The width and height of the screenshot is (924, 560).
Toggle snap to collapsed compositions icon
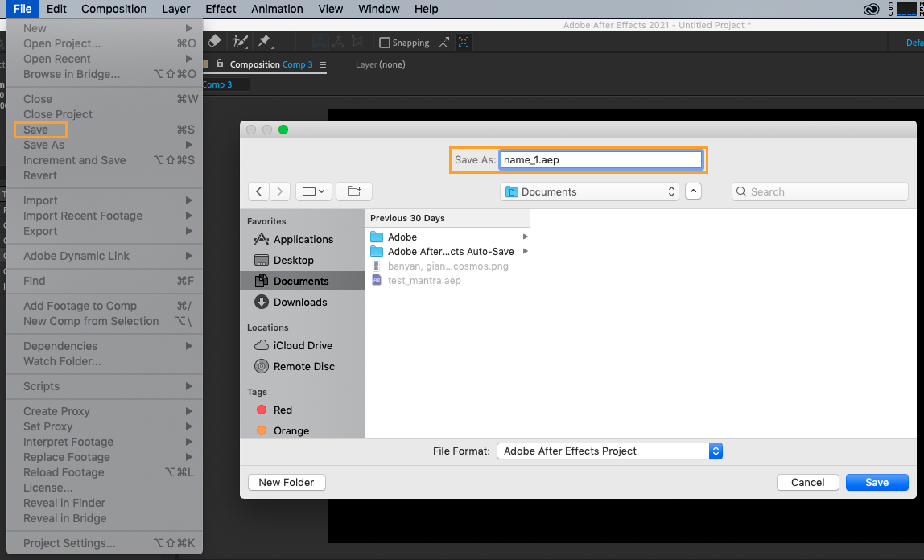tap(464, 43)
